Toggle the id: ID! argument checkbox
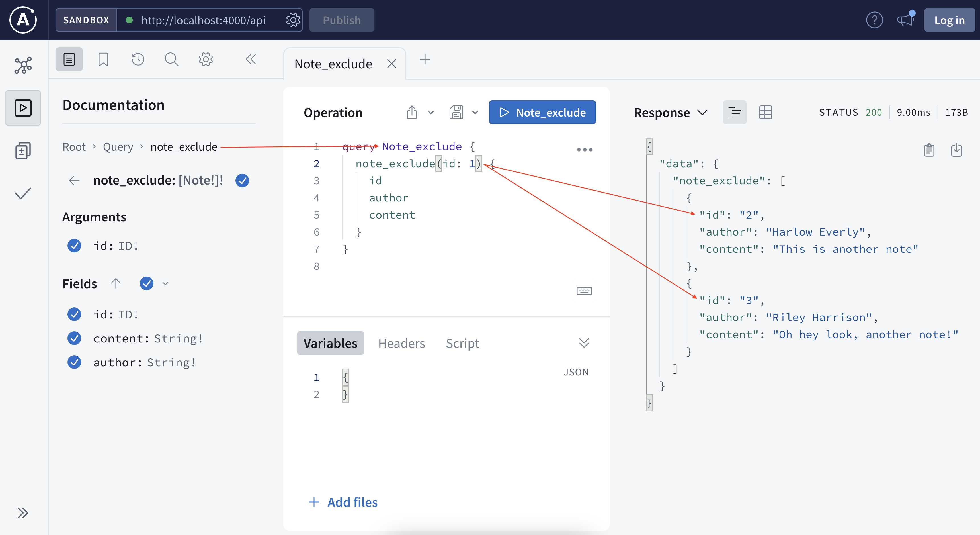Screen dimensions: 980x535 point(74,246)
